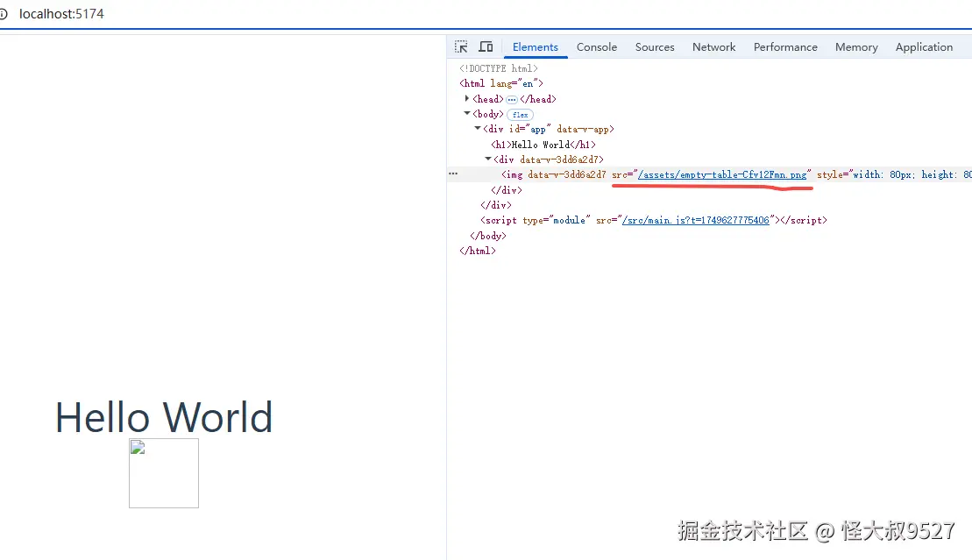Collapse the div id app node

tap(478, 128)
